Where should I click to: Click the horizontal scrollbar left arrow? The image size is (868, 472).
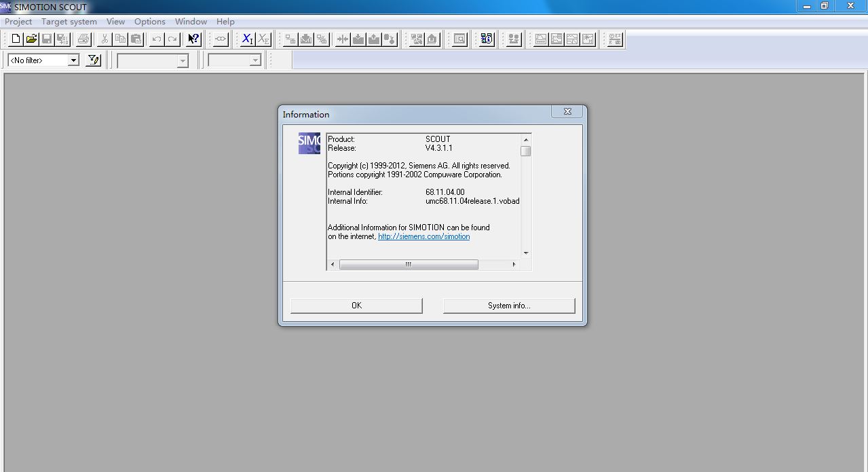333,264
